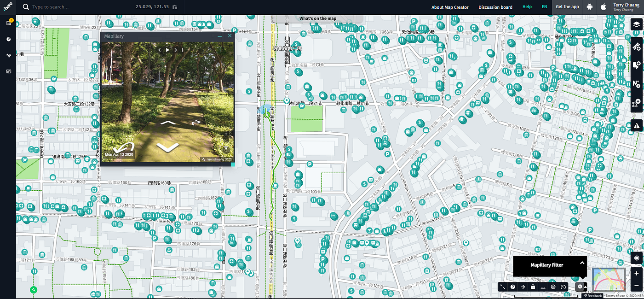Select the add road tool
This screenshot has width=644, height=299.
(637, 46)
